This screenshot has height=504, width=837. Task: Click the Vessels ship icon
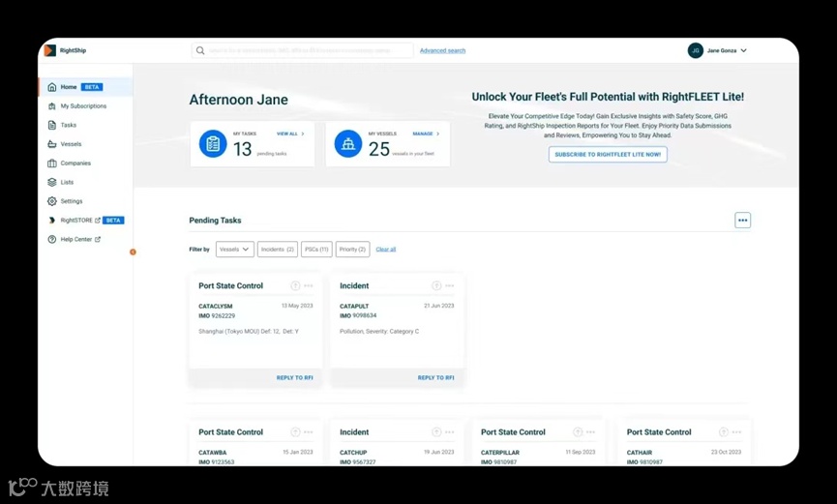click(x=52, y=144)
